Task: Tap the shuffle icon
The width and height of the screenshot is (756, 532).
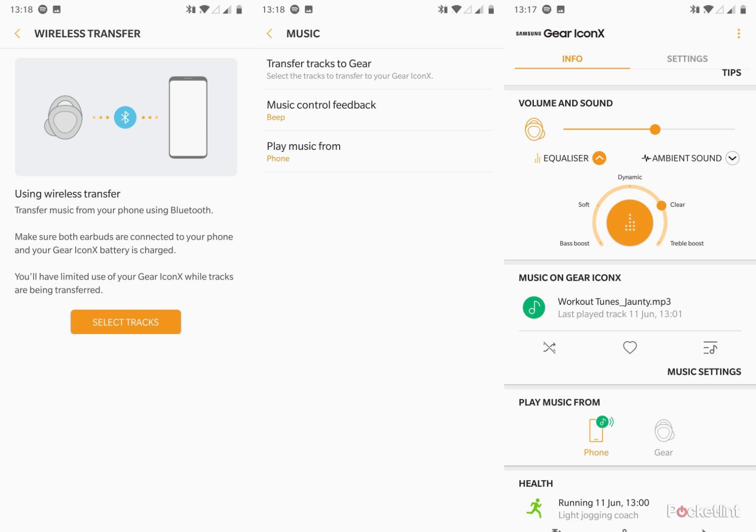Action: [549, 348]
